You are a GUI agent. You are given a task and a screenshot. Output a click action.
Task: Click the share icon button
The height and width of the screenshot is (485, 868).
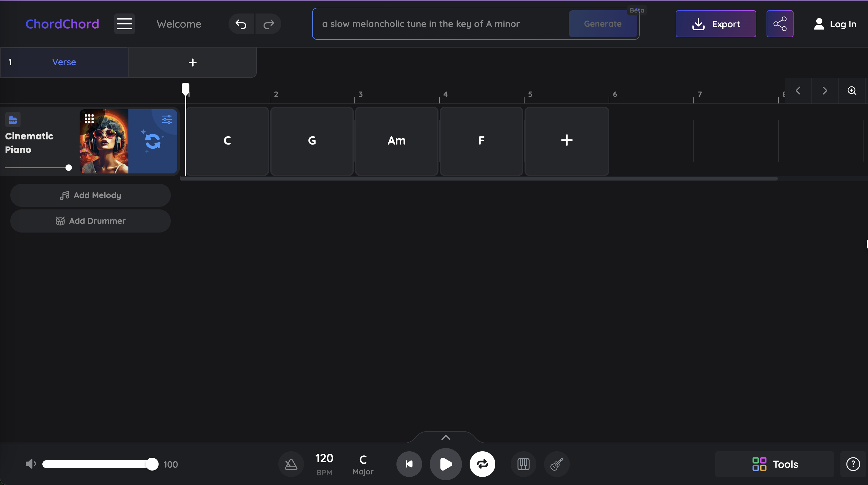(780, 24)
